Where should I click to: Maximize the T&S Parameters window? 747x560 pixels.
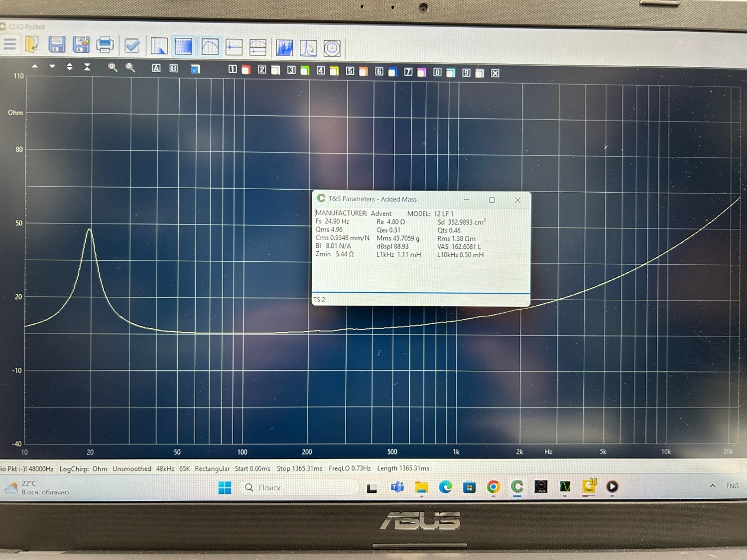coord(492,200)
